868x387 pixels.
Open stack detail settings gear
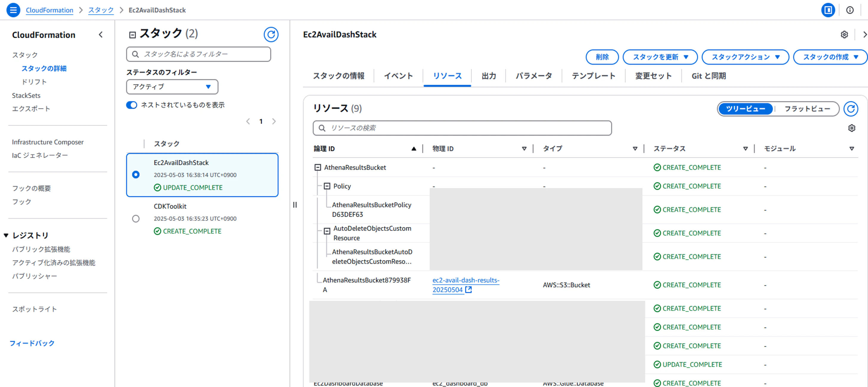pyautogui.click(x=844, y=34)
